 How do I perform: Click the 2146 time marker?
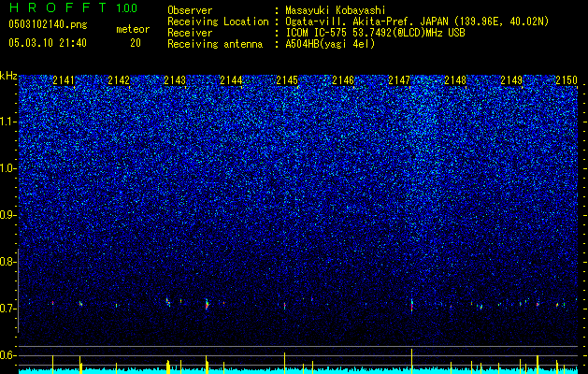[x=343, y=79]
